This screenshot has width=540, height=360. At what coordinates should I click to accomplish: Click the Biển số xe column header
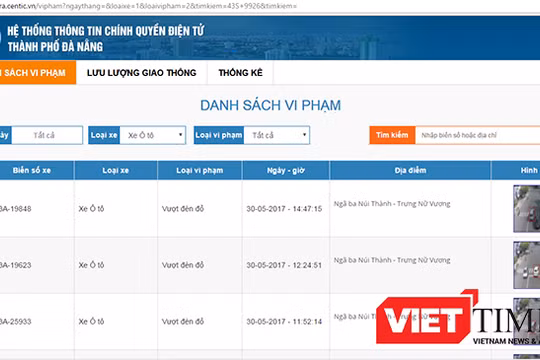click(37, 170)
